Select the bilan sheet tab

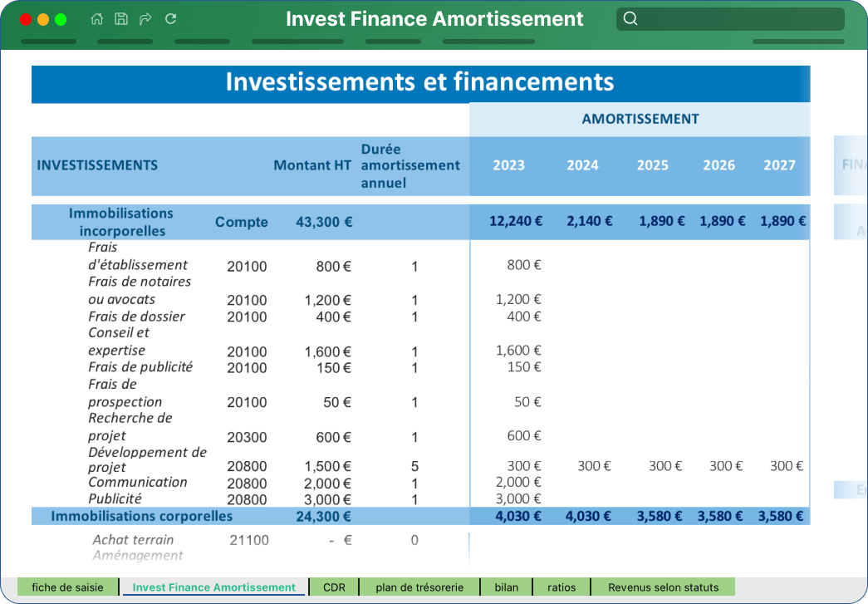507,587
